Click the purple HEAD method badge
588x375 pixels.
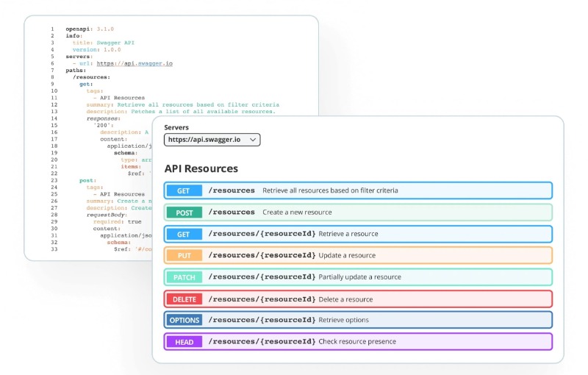184,342
